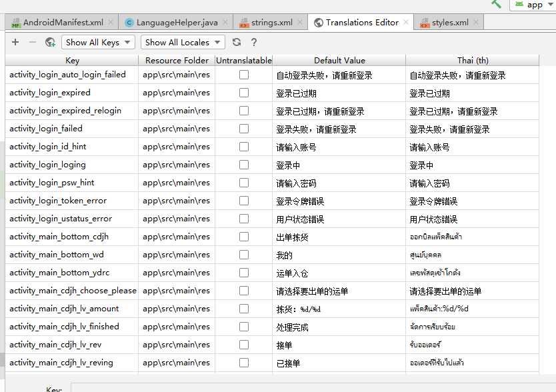Image resolution: width=556 pixels, height=392 pixels.
Task: Toggle Untranslatable for activity_main_cdjh_lv_rev
Action: click(x=244, y=345)
